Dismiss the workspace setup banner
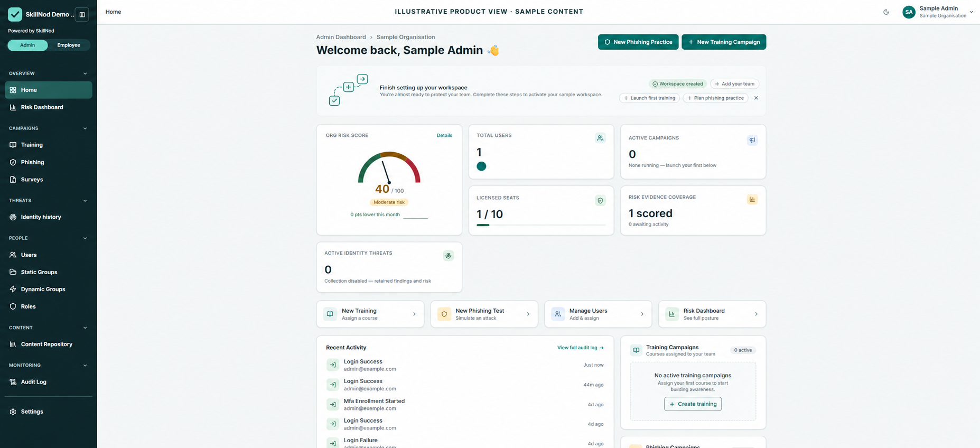This screenshot has width=980, height=448. click(756, 98)
